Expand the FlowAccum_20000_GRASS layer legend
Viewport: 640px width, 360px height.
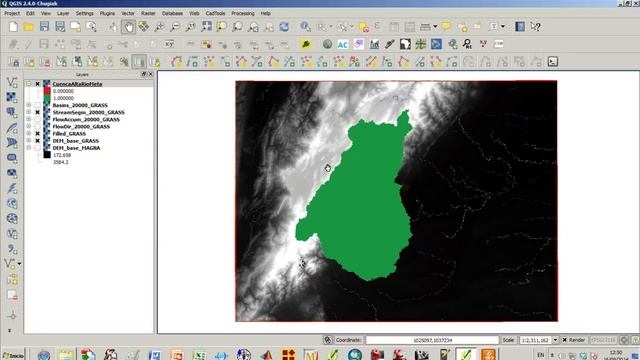[x=29, y=120]
